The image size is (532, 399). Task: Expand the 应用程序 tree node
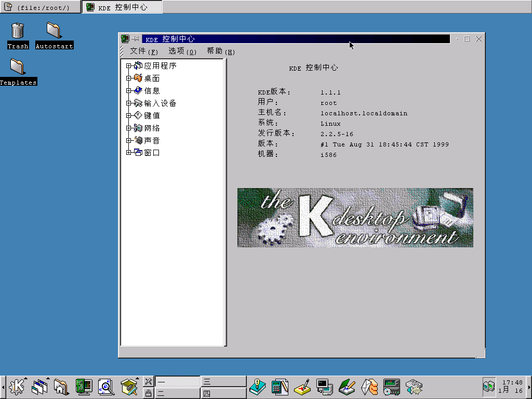(x=129, y=66)
